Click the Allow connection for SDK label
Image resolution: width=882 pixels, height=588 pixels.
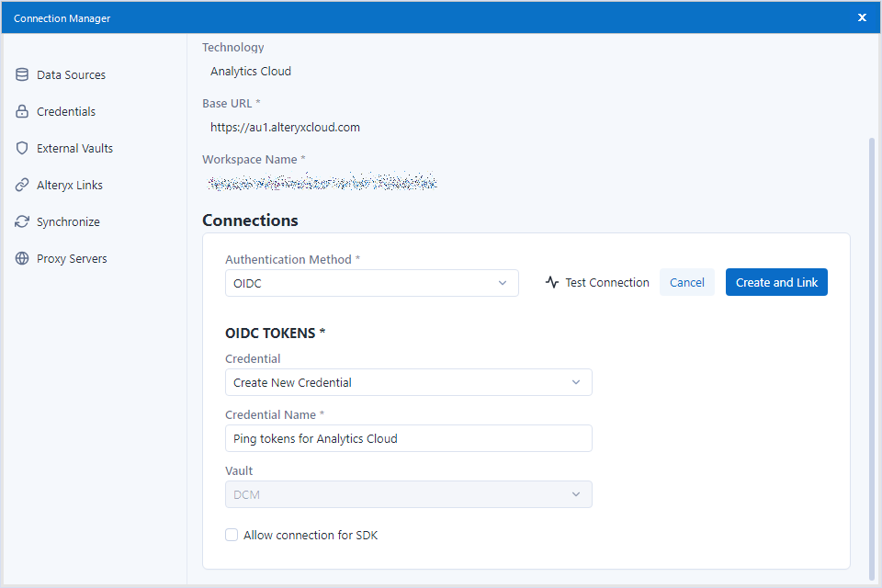311,535
